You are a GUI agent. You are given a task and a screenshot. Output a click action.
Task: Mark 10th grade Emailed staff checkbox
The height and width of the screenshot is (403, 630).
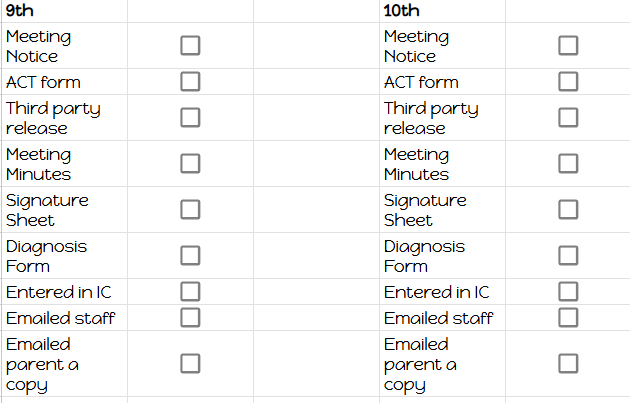click(568, 317)
